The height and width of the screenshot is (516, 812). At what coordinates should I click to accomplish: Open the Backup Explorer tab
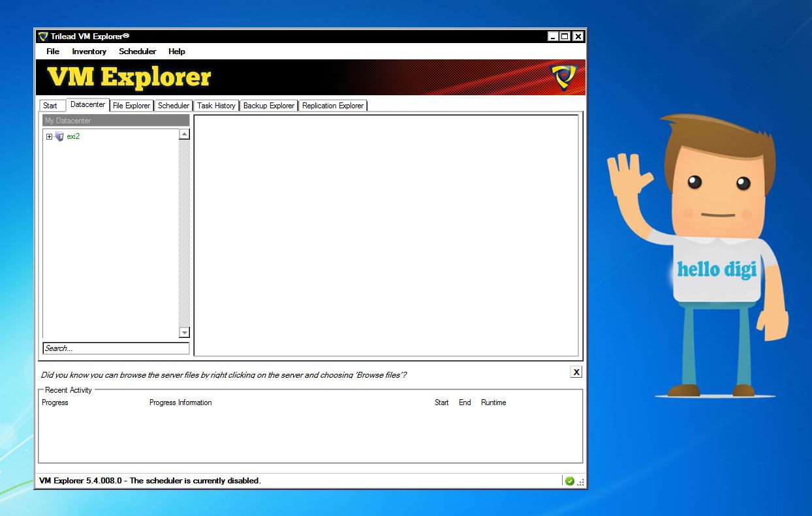269,106
